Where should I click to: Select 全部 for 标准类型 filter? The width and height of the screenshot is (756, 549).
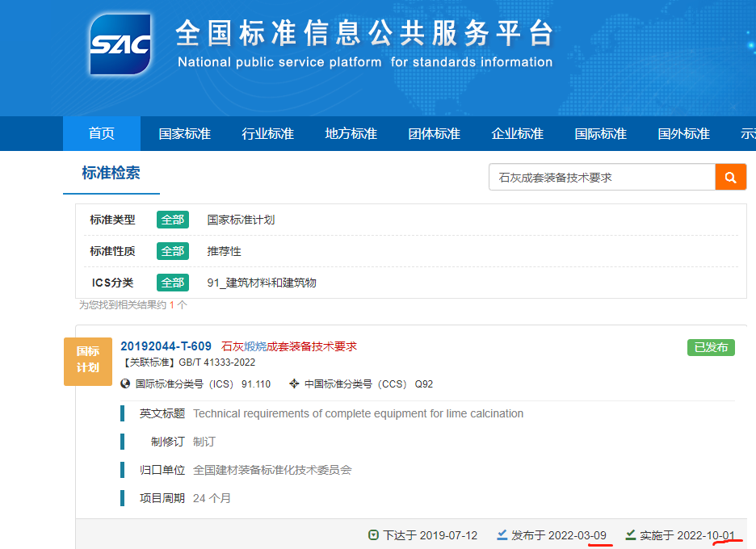click(172, 220)
